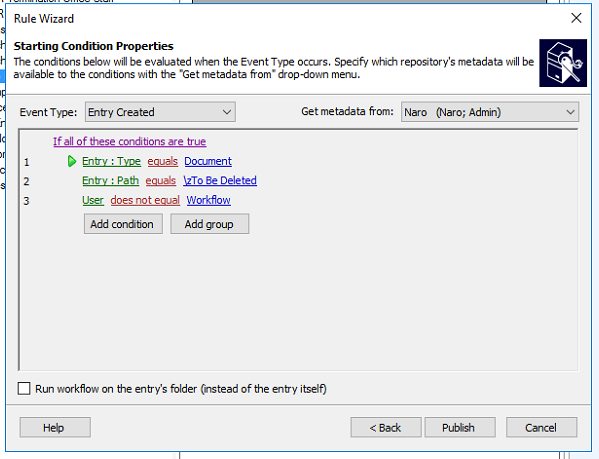Open the Get metadata from dropdown
599x459 pixels.
tap(490, 112)
